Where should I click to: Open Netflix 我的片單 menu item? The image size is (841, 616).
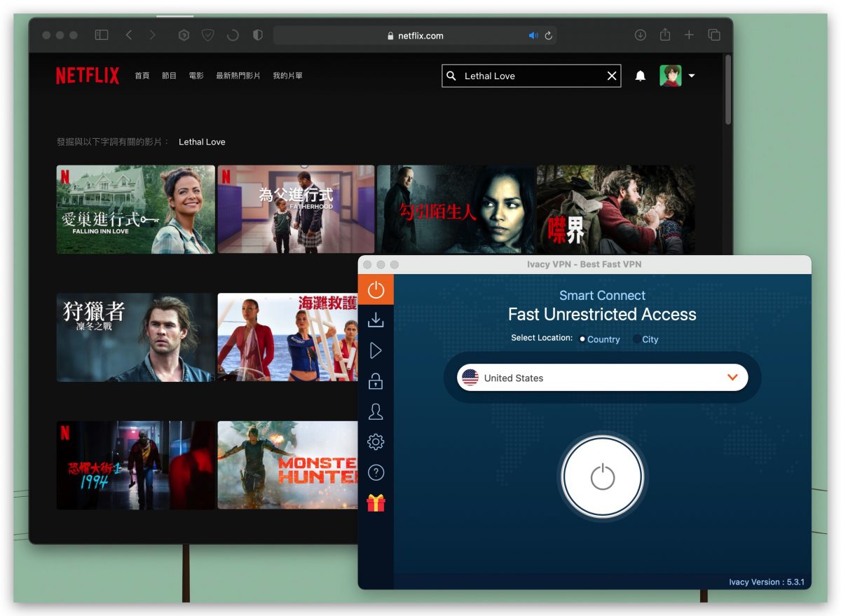coord(288,76)
